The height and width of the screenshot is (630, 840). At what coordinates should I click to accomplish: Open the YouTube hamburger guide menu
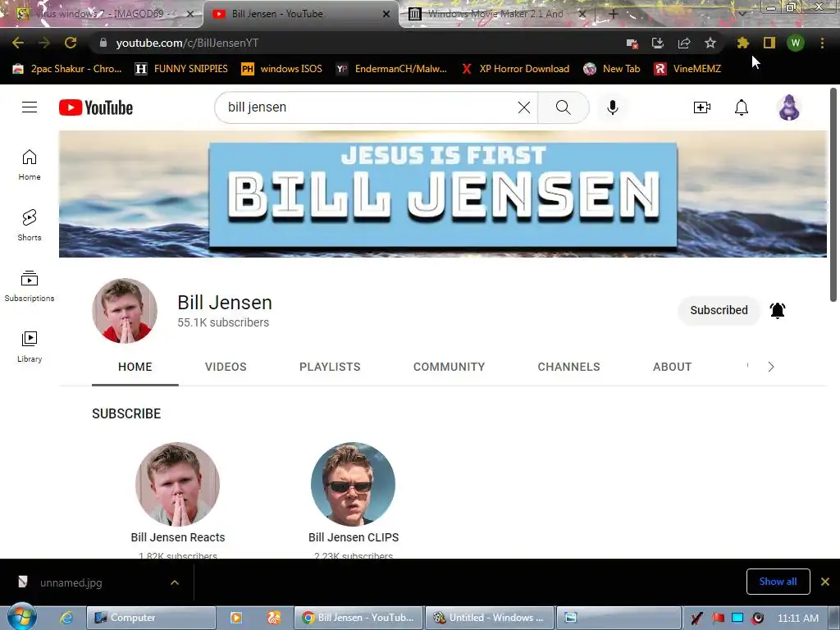[30, 107]
